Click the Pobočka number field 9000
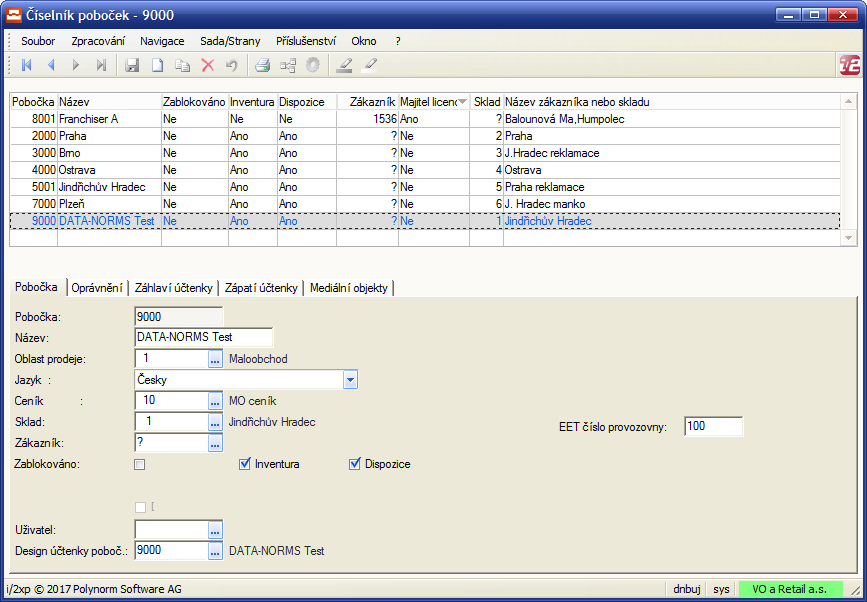This screenshot has height=602, width=867. (x=179, y=317)
